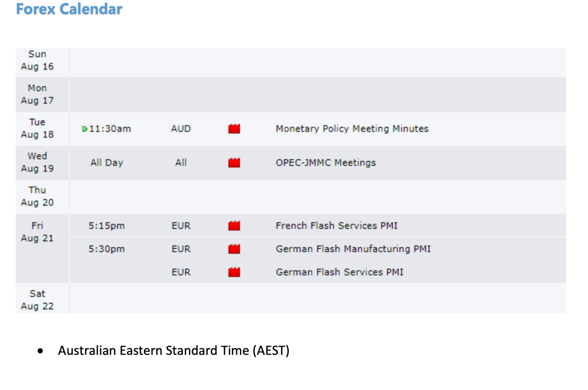Click green arrow beside 11:30am
588x390 pixels.
click(85, 129)
